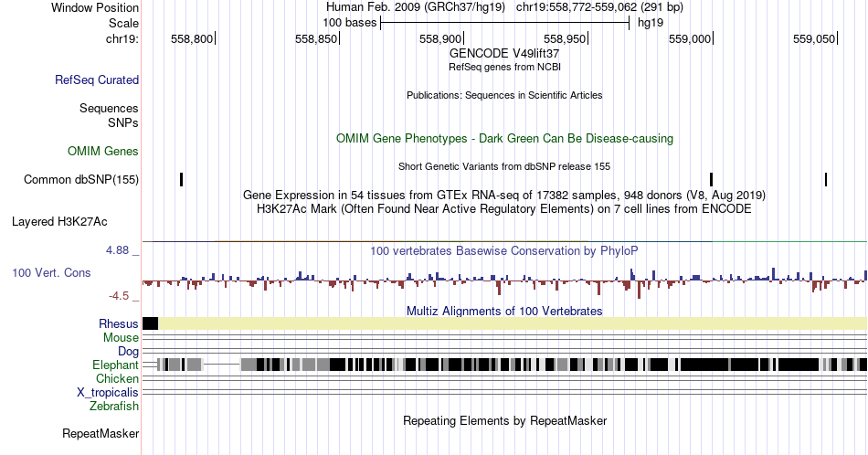The image size is (868, 455).
Task: Click the Zebrafish alignment row label
Action: [x=114, y=406]
